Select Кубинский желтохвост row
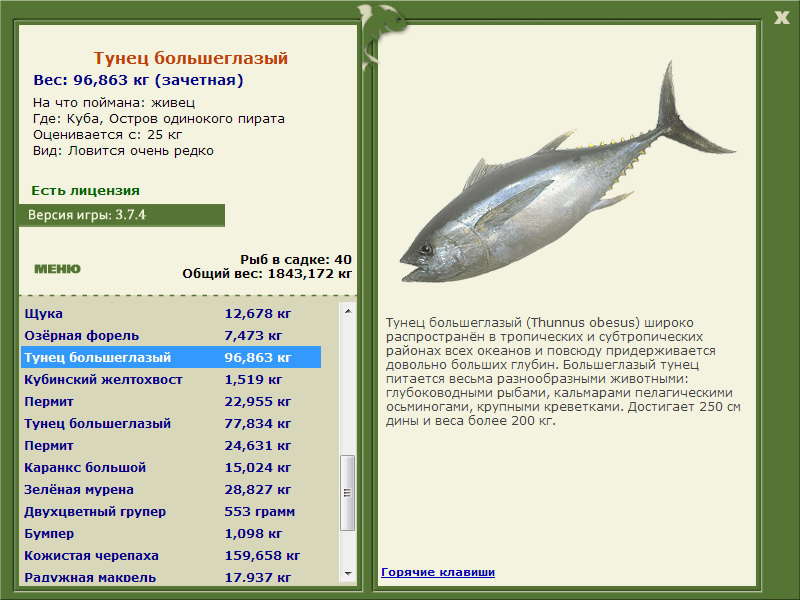The width and height of the screenshot is (800, 600). click(x=171, y=379)
